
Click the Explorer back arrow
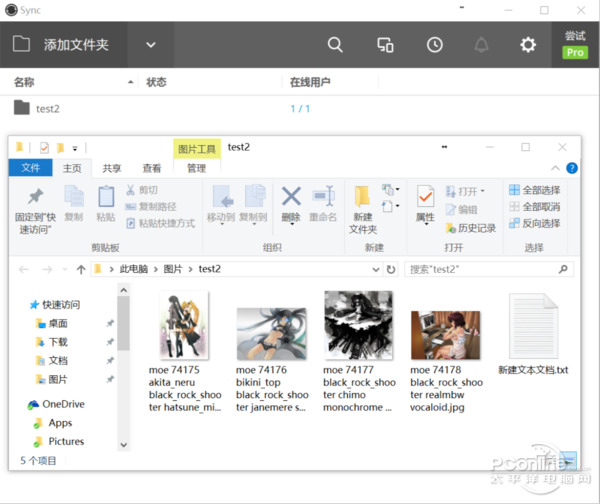(x=24, y=269)
